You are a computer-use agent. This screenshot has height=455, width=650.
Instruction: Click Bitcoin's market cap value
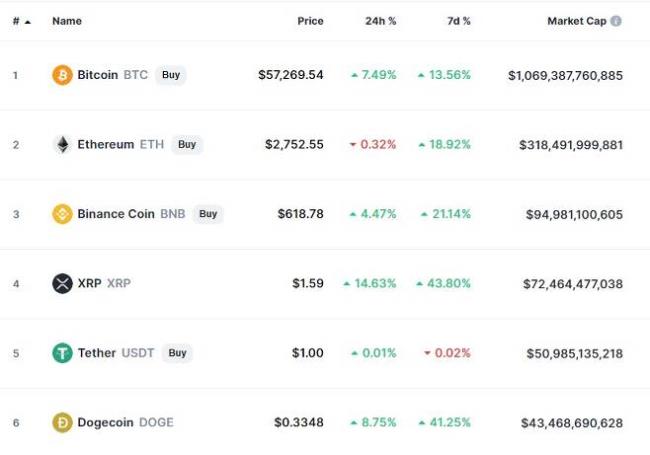coord(565,75)
